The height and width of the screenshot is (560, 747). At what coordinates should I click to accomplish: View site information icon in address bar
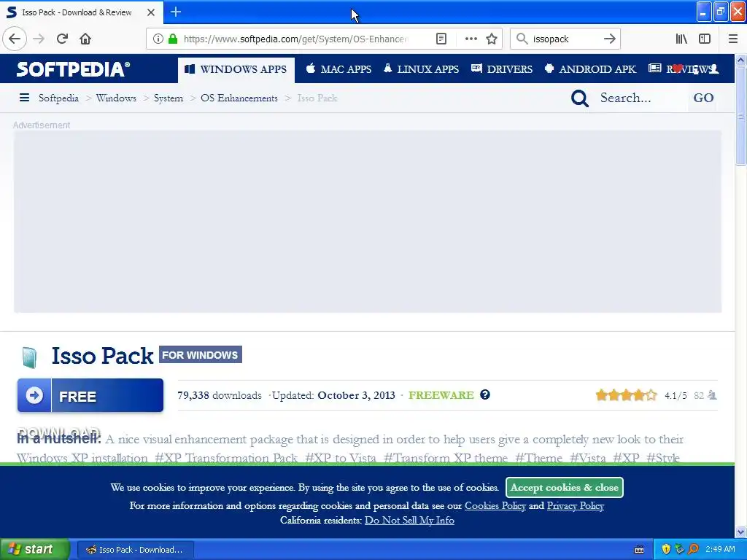point(158,39)
